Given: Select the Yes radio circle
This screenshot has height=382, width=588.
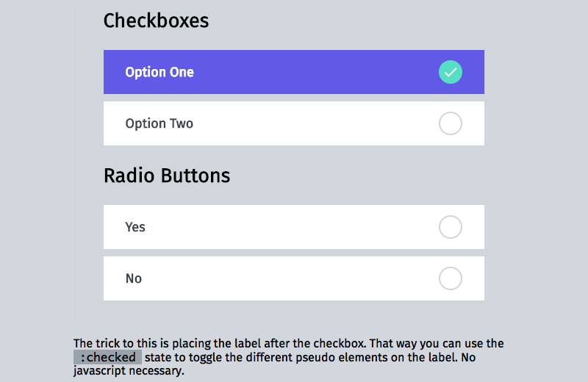Looking at the screenshot, I should pyautogui.click(x=451, y=227).
